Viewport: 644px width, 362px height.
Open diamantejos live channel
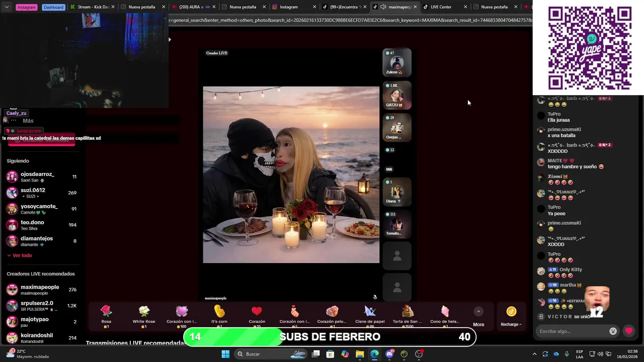click(41, 241)
